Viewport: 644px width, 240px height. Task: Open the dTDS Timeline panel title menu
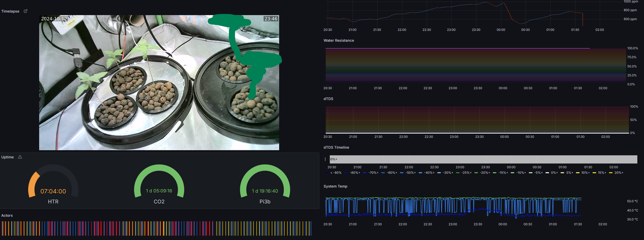click(x=336, y=147)
